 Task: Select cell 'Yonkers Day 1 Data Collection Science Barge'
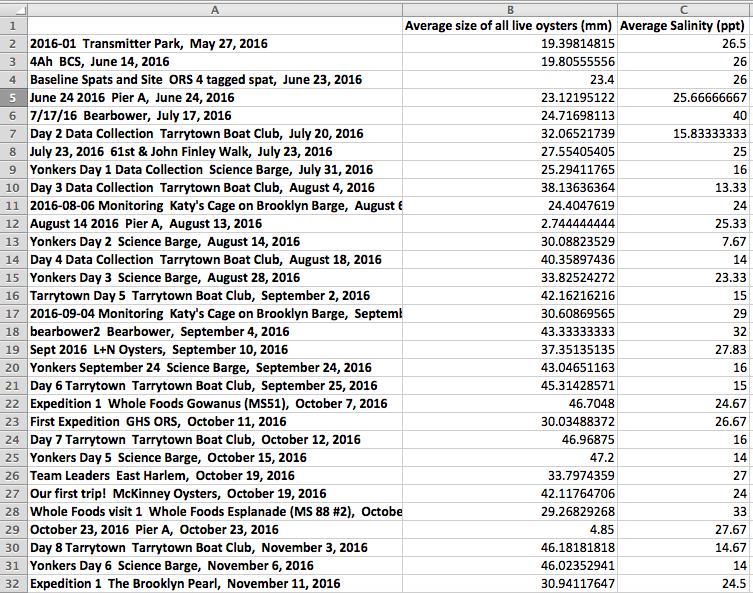point(215,170)
